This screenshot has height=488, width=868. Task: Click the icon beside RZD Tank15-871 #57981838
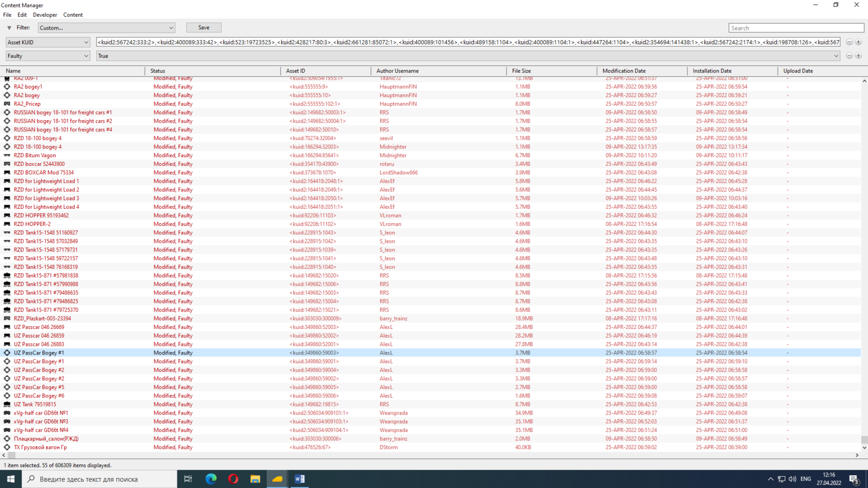(7, 276)
